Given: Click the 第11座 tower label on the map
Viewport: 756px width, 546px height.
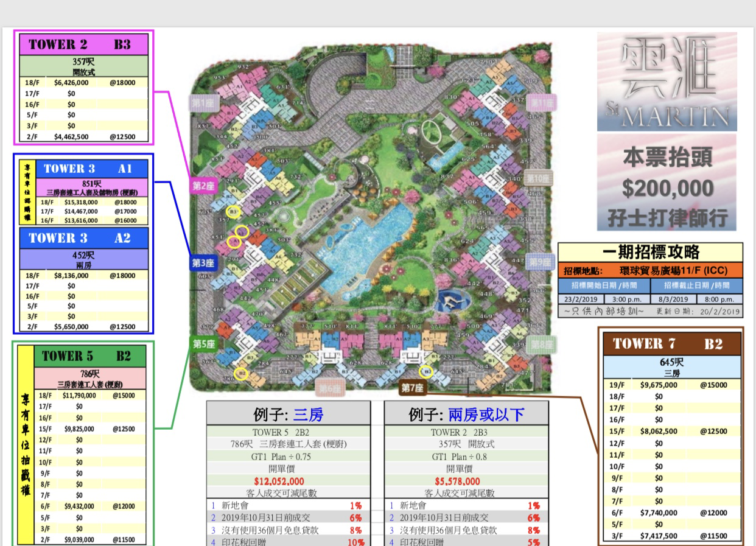Looking at the screenshot, I should pyautogui.click(x=542, y=102).
